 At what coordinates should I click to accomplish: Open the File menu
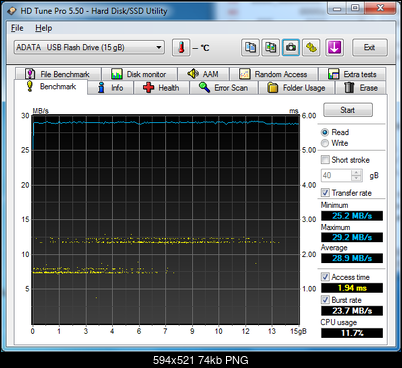coord(17,28)
